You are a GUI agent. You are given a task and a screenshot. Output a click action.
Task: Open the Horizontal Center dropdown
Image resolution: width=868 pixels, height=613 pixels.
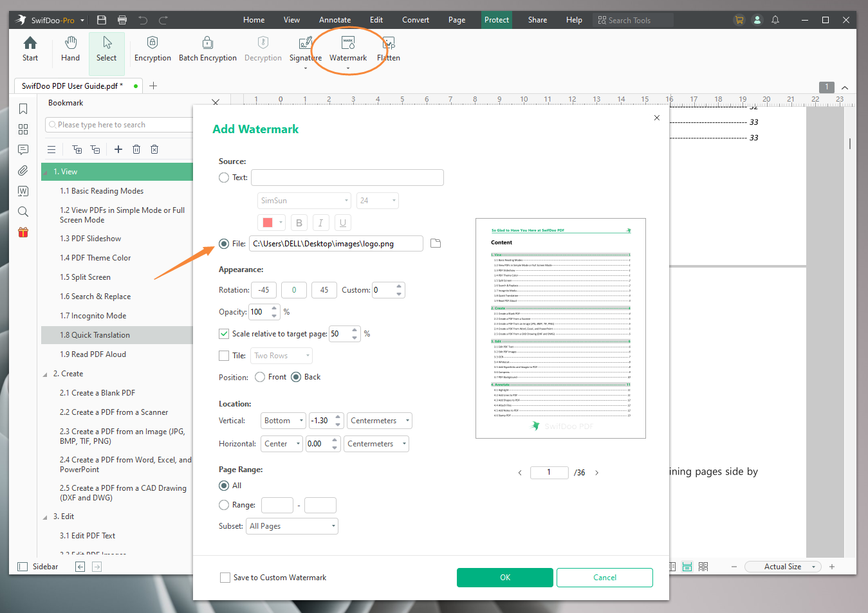tap(282, 444)
